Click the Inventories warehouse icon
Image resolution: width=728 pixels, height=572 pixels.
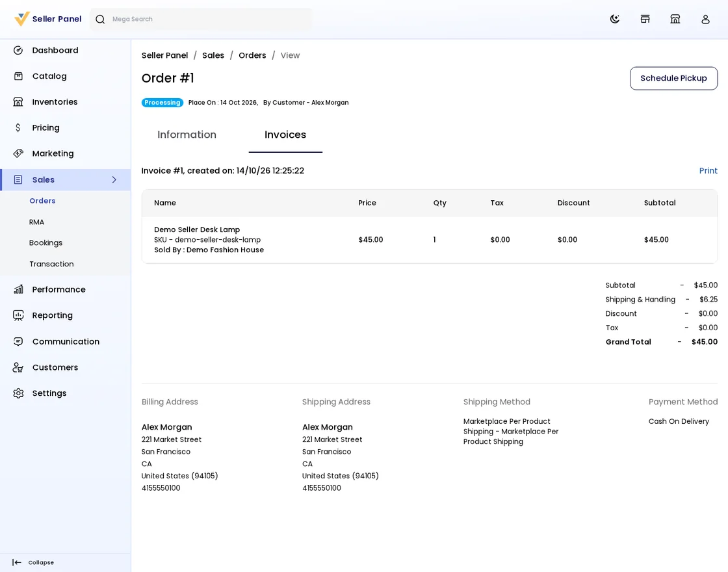[x=18, y=101]
